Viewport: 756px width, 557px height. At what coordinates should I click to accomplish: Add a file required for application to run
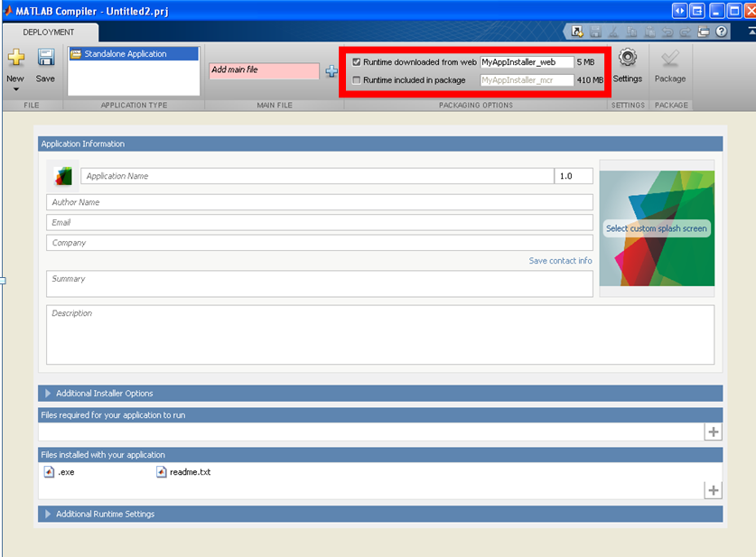[x=714, y=432]
